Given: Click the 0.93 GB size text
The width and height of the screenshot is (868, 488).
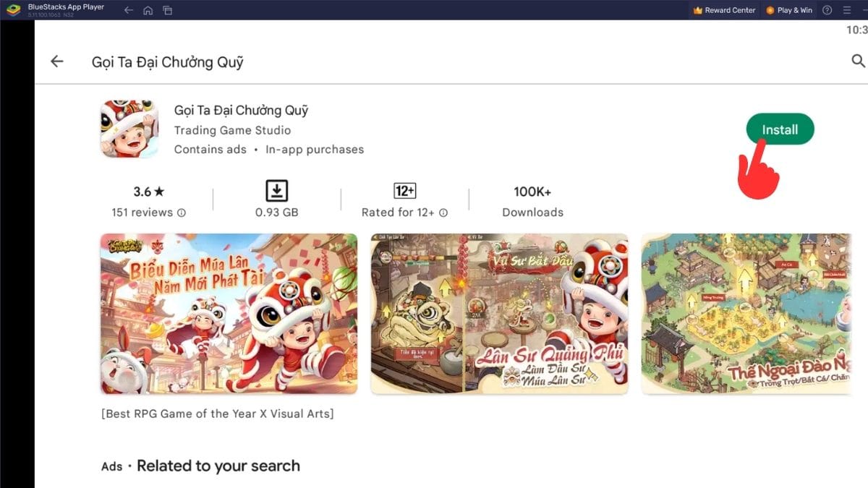Looking at the screenshot, I should pos(277,213).
